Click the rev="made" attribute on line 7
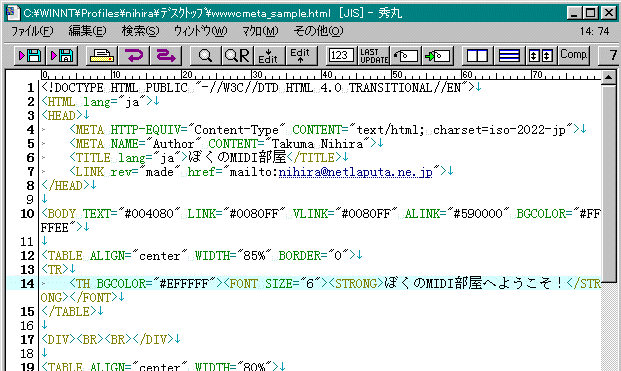The image size is (621, 371). (145, 172)
